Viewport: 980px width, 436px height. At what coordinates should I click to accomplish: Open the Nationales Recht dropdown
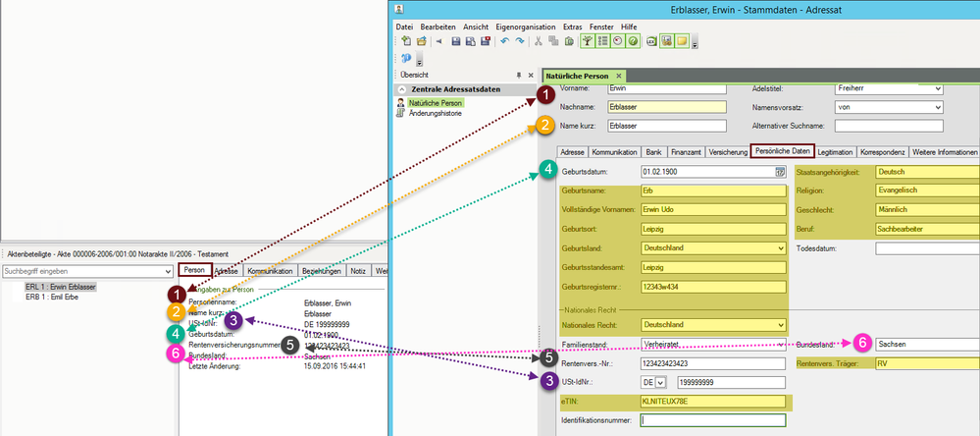click(780, 325)
